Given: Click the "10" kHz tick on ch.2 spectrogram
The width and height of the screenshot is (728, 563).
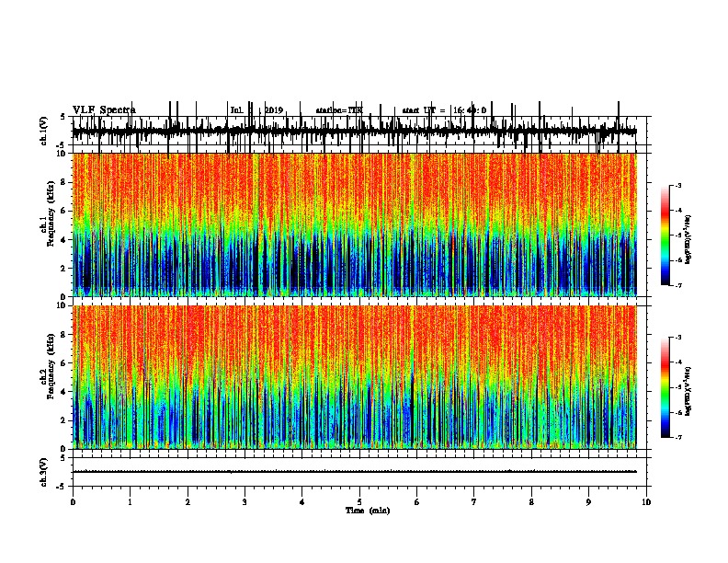Looking at the screenshot, I should 62,305.
